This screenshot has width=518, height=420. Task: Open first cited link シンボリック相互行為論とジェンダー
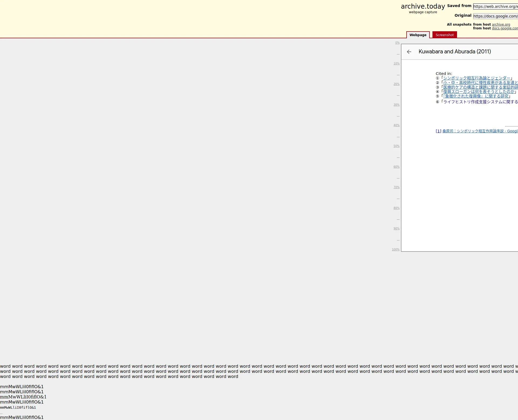(477, 78)
